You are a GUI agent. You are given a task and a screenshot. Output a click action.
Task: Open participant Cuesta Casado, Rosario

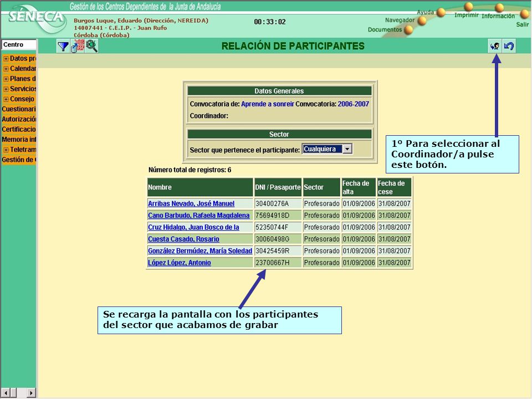183,239
